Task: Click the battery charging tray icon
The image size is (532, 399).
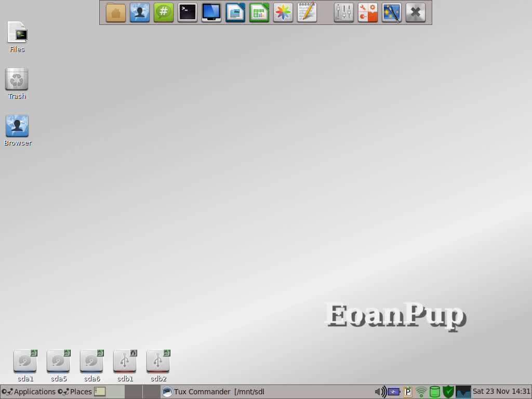Action: pyautogui.click(x=394, y=392)
